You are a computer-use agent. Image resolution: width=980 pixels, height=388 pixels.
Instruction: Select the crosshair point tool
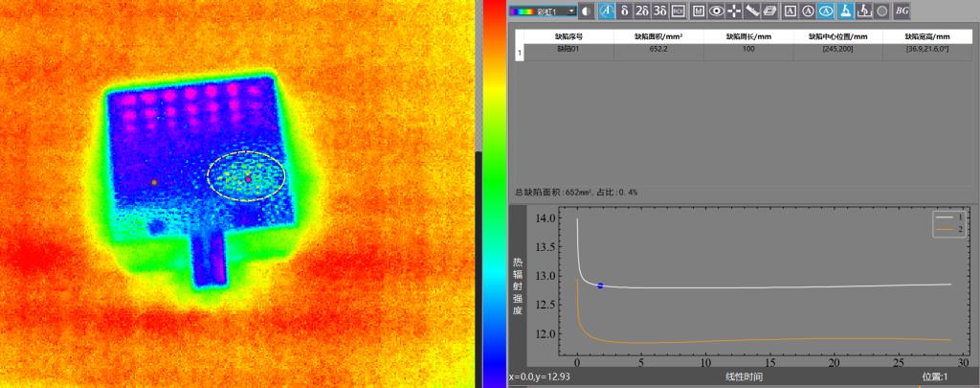(x=734, y=11)
